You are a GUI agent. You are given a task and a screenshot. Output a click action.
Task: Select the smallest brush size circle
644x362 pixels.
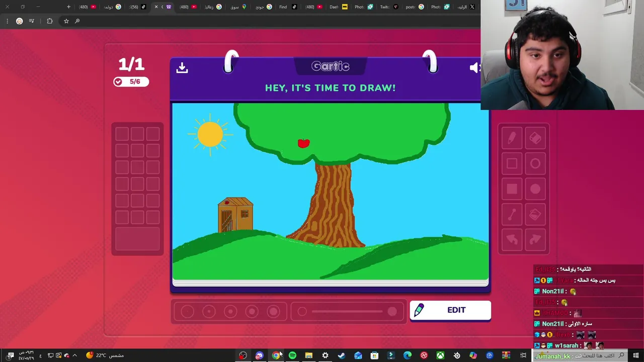(187, 312)
